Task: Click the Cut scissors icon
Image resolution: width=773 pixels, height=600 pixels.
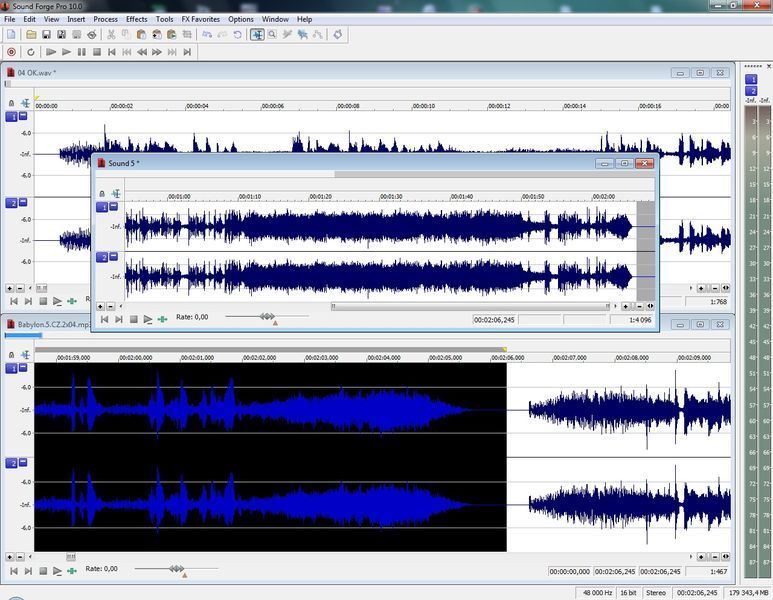Action: click(x=111, y=35)
